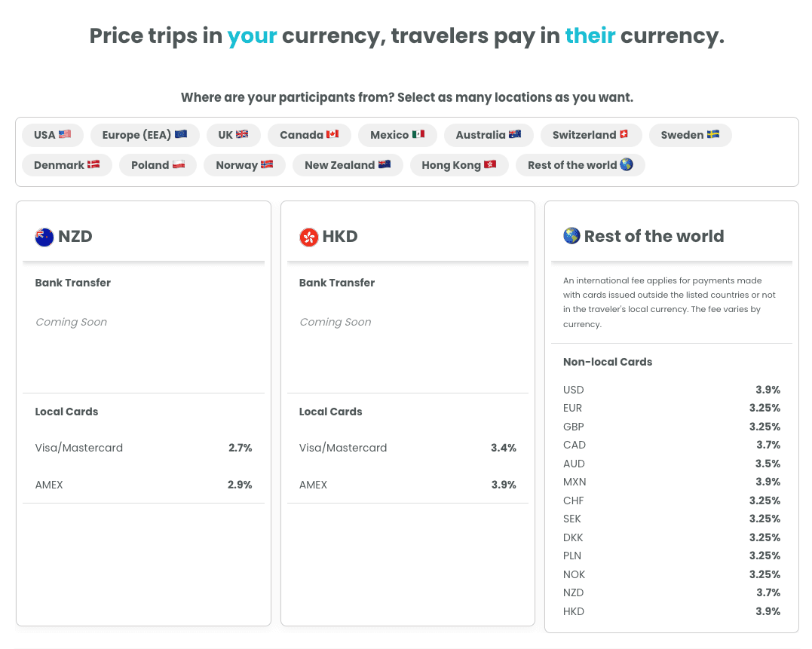Select Sweden as participant location

pyautogui.click(x=690, y=135)
